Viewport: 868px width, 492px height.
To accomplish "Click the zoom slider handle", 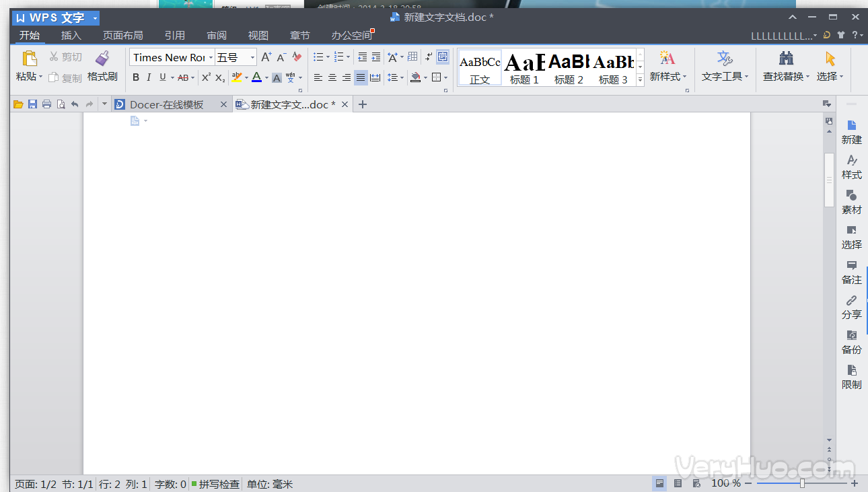I will tap(802, 483).
